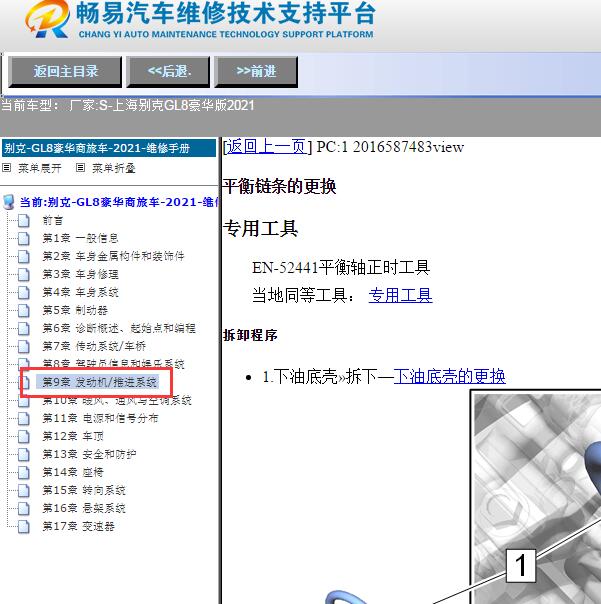Click the page icon beside 第6章
The image size is (601, 604).
tap(24, 329)
